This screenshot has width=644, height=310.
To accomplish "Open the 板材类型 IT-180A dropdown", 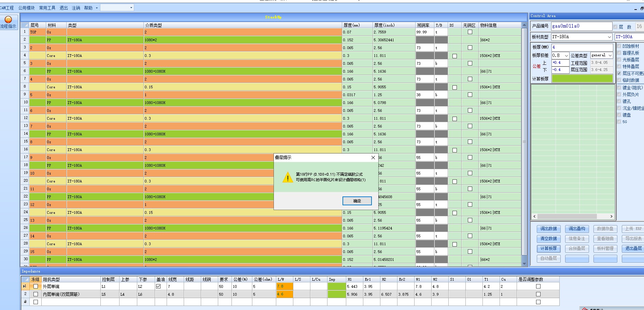I will point(610,37).
